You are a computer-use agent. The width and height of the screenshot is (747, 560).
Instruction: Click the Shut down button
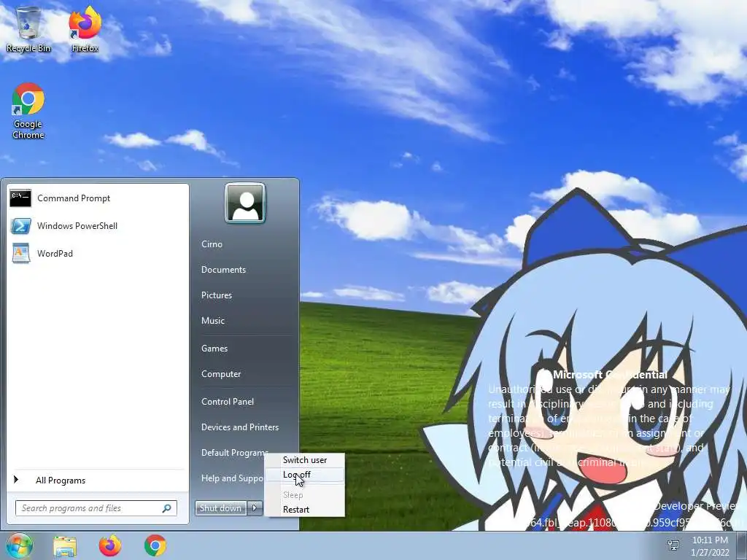pyautogui.click(x=220, y=508)
